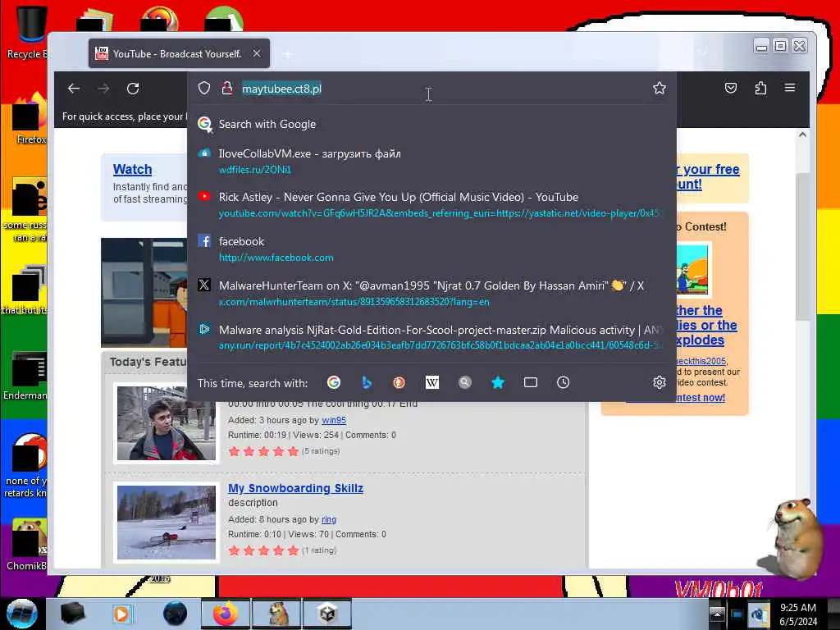Viewport: 840px width, 630px height.
Task: Click the page vertical scrollbar thumb
Action: [802, 246]
